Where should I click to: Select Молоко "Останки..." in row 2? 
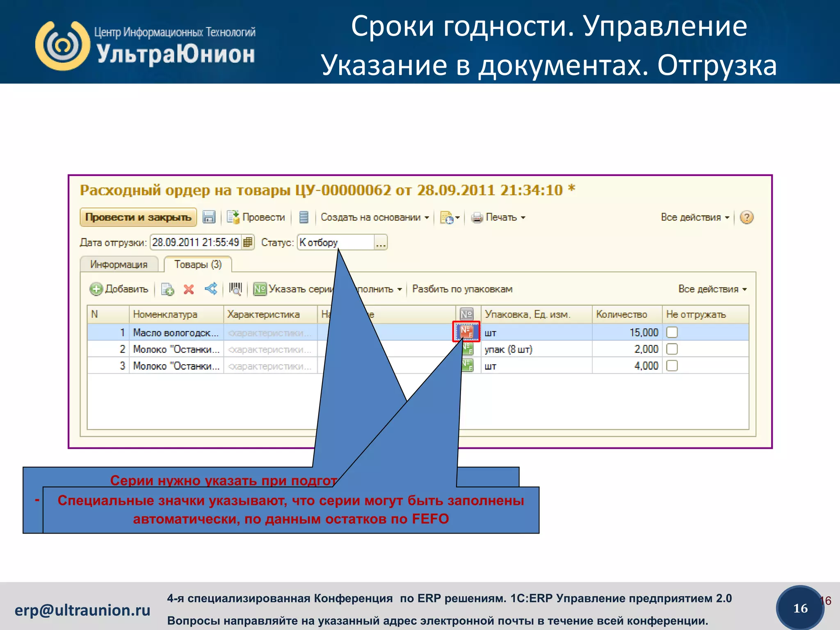[x=176, y=349]
